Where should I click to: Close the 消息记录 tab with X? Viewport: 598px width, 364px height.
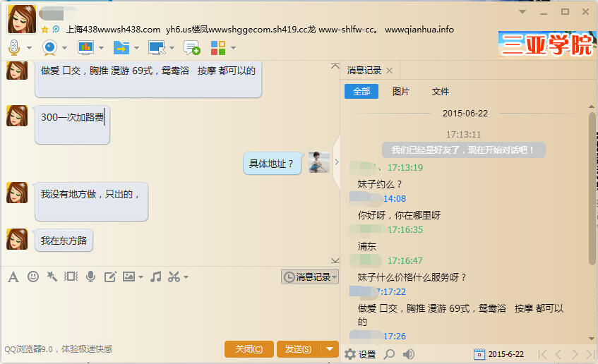point(390,71)
